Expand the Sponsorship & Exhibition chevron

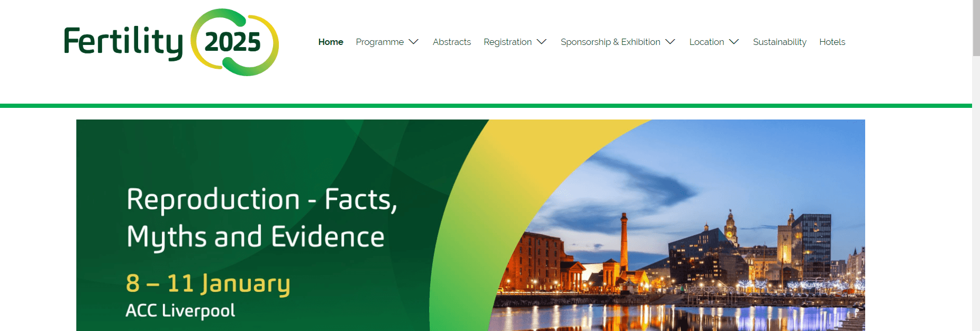(x=670, y=42)
